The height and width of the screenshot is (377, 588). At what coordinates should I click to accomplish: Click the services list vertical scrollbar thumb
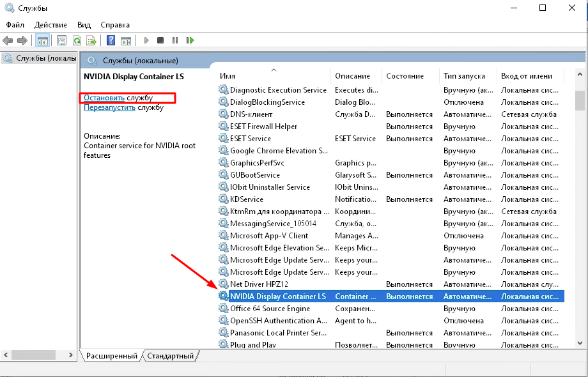tap(580, 100)
